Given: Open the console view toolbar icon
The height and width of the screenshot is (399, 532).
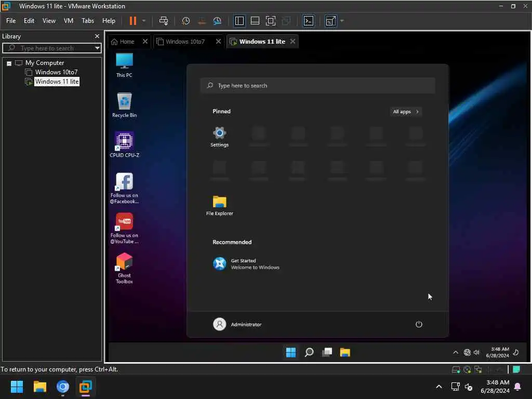Looking at the screenshot, I should tap(309, 21).
